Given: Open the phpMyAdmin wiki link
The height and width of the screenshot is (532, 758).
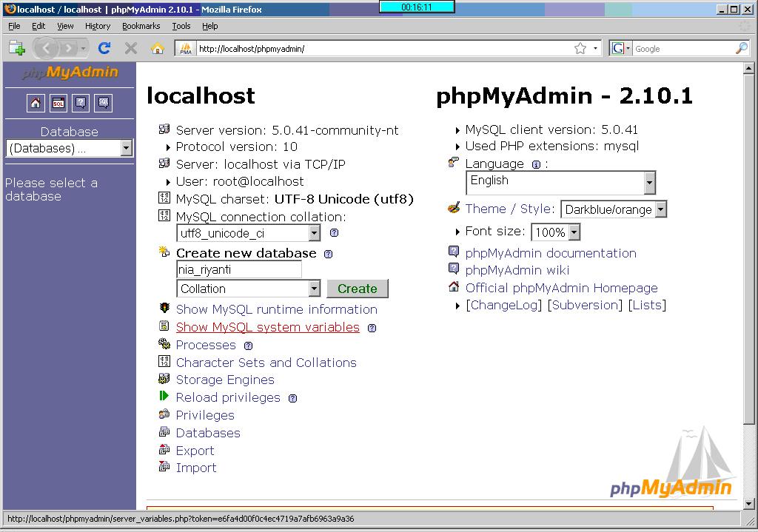Looking at the screenshot, I should tap(517, 270).
